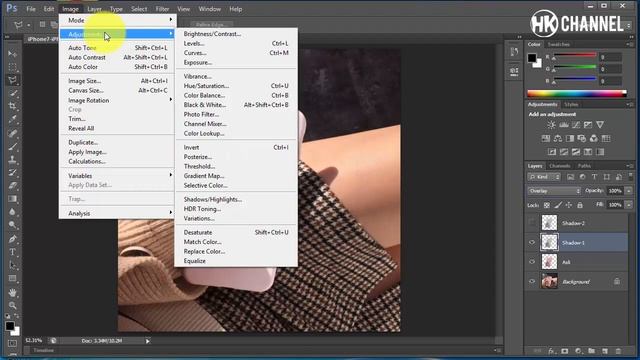Add a Levels adjustment via histogram icon
The image size is (640, 360).
(564, 125)
